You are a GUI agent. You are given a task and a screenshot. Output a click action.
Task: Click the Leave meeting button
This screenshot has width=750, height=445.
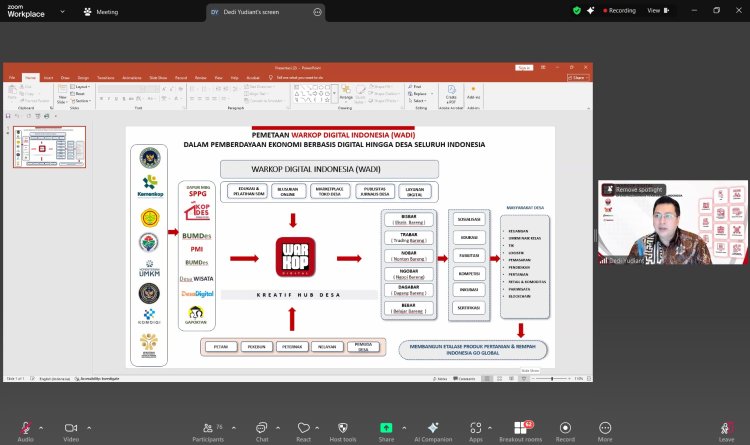(x=726, y=427)
